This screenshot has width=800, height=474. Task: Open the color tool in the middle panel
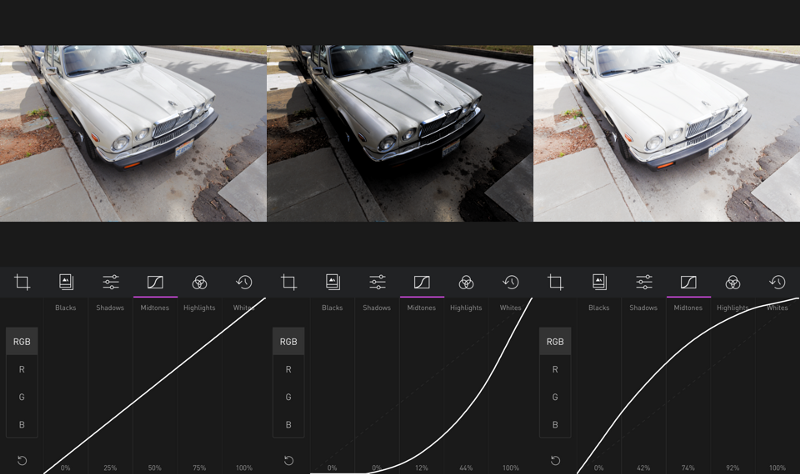[466, 283]
